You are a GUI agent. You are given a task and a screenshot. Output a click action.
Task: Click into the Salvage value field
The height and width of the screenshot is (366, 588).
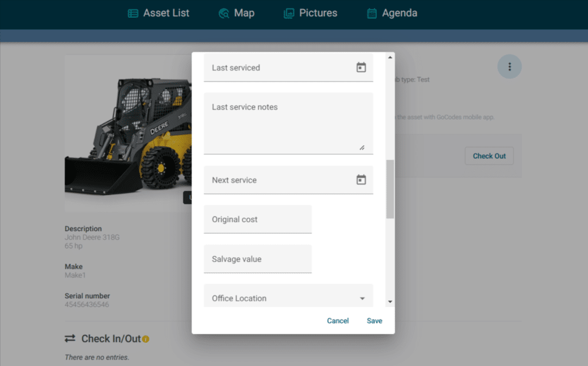click(x=257, y=259)
